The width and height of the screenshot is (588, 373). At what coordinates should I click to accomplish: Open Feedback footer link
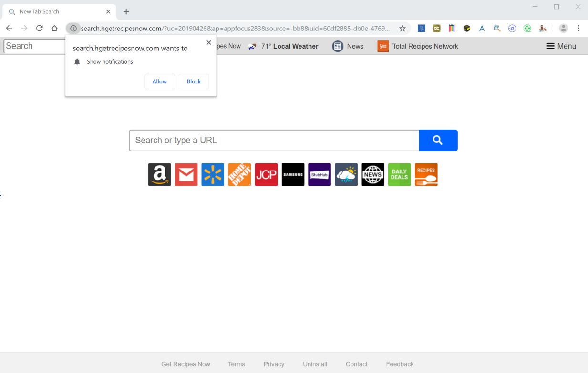coord(400,364)
